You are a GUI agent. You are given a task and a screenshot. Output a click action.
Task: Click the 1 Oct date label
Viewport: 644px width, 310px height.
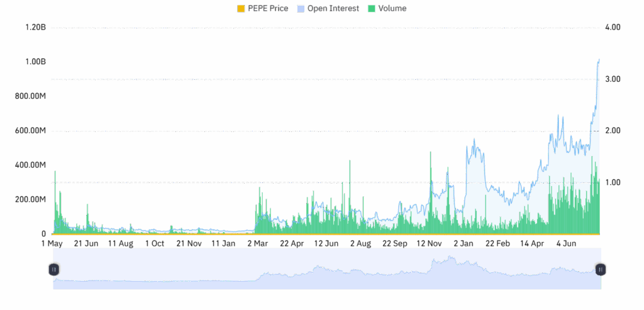[155, 244]
